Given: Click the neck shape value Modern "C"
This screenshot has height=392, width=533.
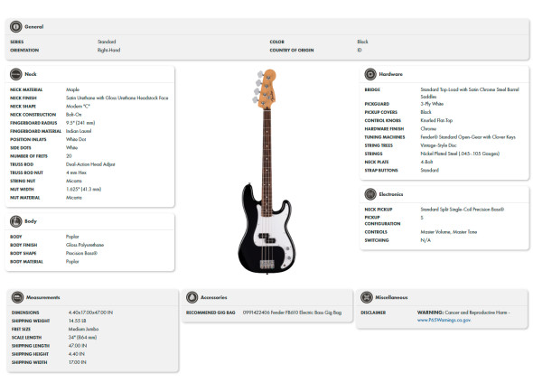Looking at the screenshot, I should click(78, 106).
